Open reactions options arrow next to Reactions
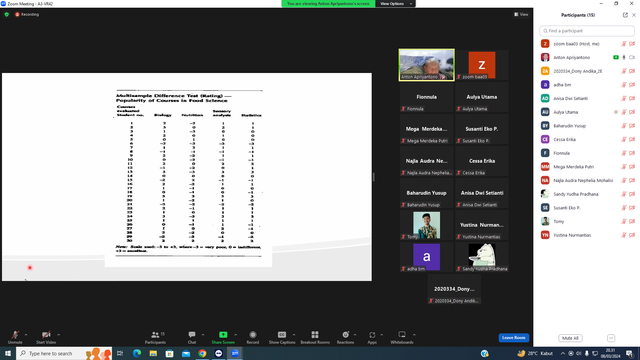The width and height of the screenshot is (640, 360). click(355, 335)
